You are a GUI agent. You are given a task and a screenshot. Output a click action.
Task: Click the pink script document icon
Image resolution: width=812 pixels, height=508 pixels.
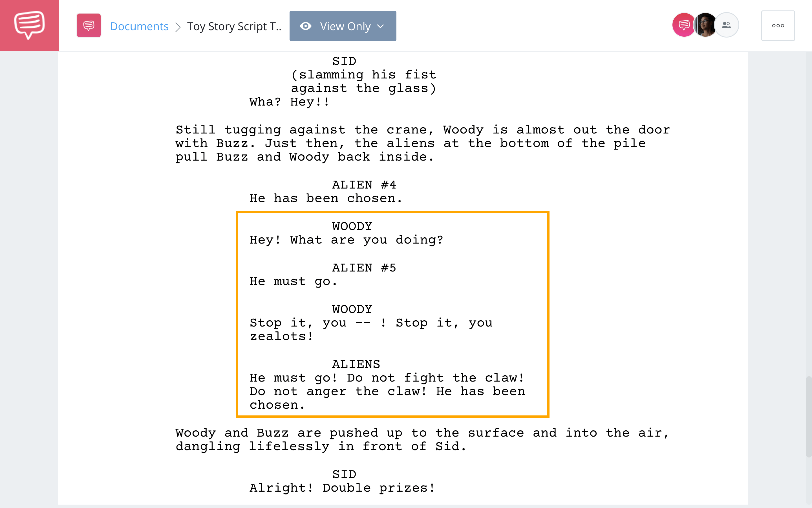pyautogui.click(x=89, y=25)
